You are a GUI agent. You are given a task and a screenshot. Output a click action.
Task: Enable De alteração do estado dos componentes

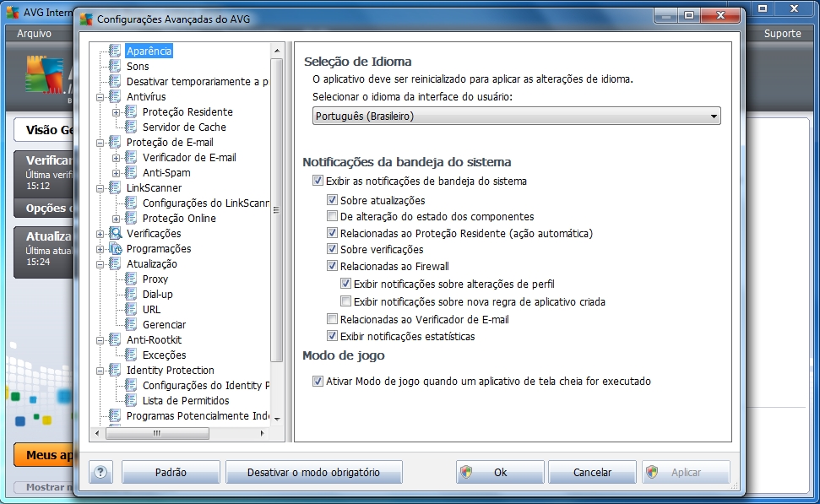pyautogui.click(x=332, y=216)
